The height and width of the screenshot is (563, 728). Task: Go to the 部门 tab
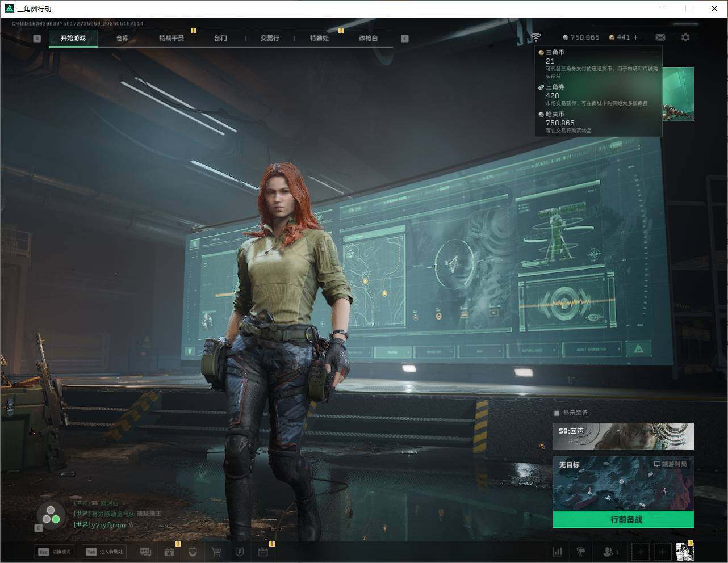pyautogui.click(x=221, y=38)
